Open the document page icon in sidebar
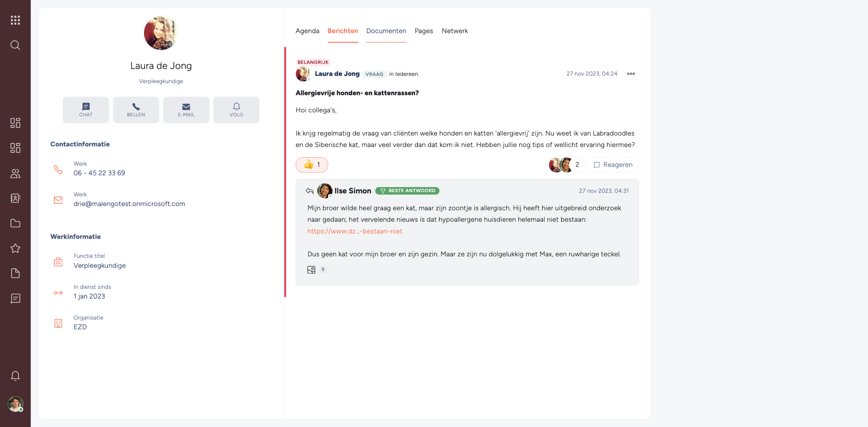The height and width of the screenshot is (427, 868). tap(15, 273)
